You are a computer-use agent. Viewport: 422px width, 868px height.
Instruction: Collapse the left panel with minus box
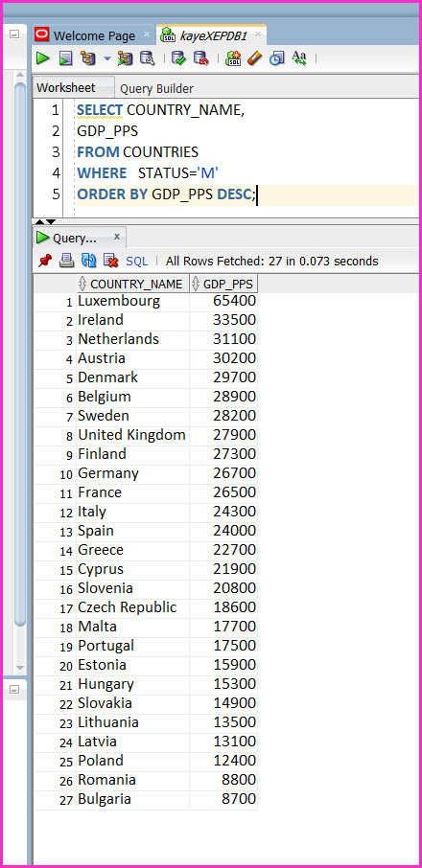click(x=14, y=34)
